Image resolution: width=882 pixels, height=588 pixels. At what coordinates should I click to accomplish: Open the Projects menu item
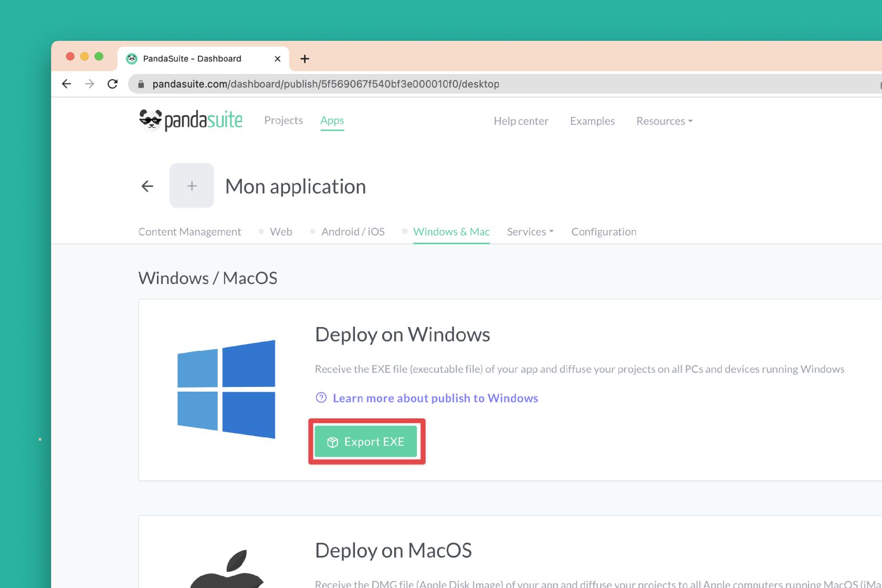click(283, 121)
